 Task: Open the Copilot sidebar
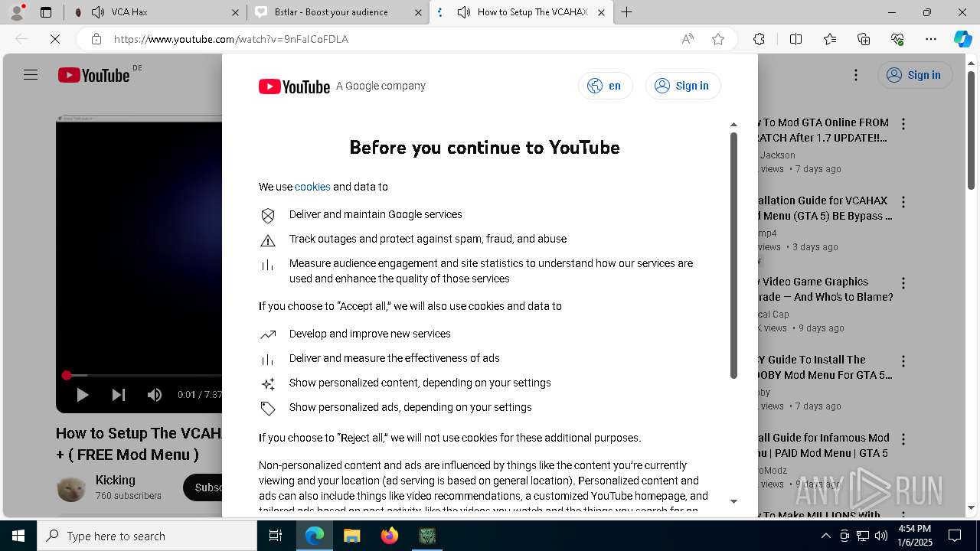[x=962, y=39]
